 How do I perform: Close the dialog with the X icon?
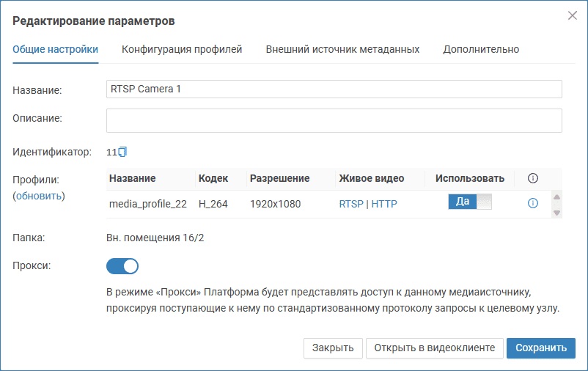pos(573,15)
